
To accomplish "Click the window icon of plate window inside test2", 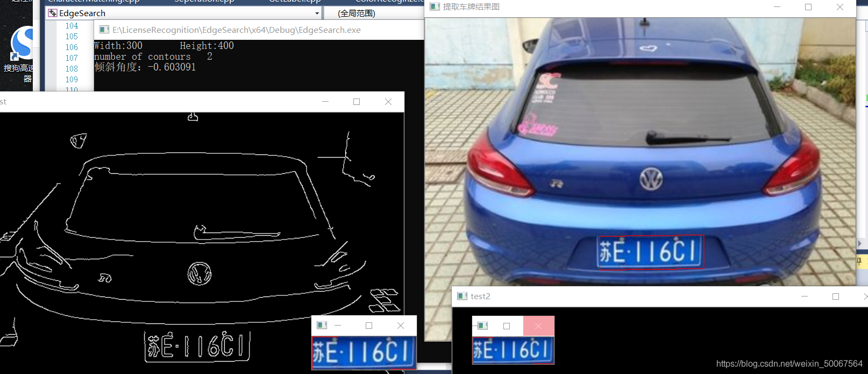I will pos(482,326).
